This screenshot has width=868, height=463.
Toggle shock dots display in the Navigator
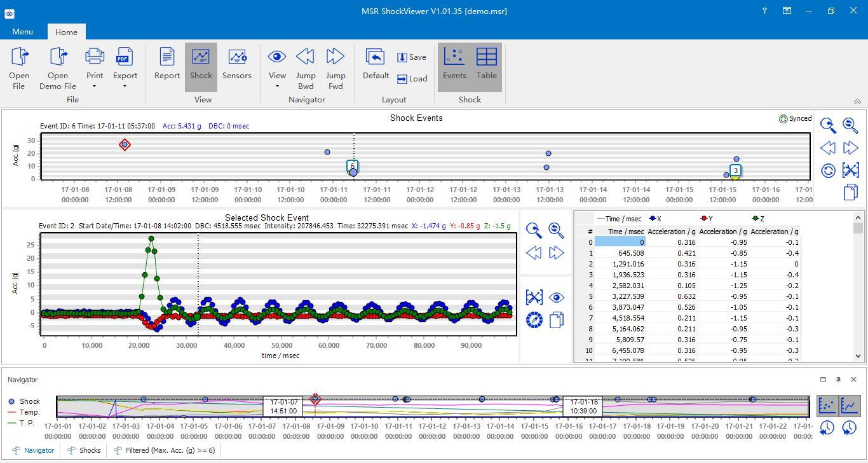pyautogui.click(x=827, y=405)
